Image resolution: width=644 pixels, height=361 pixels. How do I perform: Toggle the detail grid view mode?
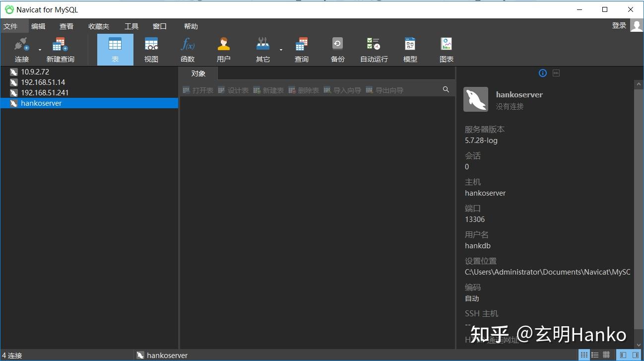(606, 355)
